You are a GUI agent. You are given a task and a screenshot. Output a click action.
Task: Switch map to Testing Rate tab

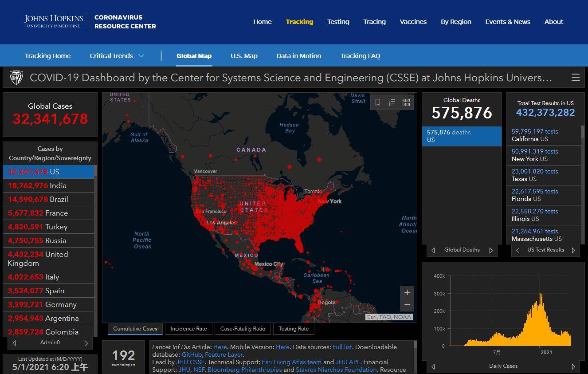coord(294,329)
